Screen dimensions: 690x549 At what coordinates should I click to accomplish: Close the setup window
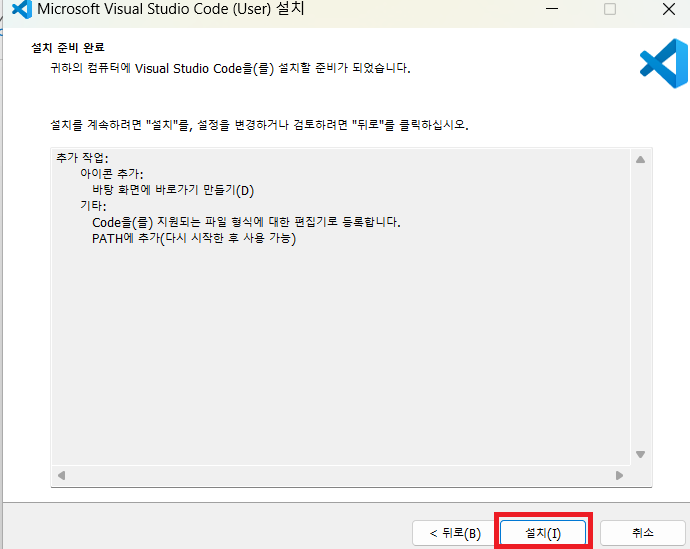point(669,9)
